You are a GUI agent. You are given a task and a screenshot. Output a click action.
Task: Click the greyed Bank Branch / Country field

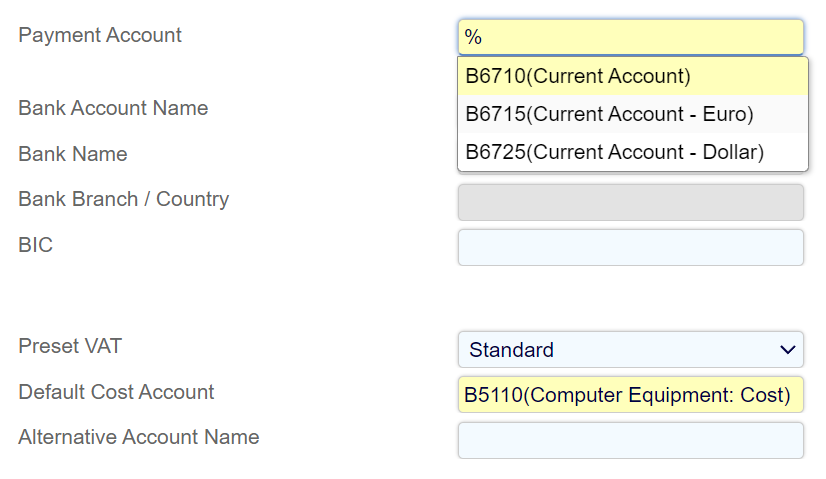[x=630, y=201]
